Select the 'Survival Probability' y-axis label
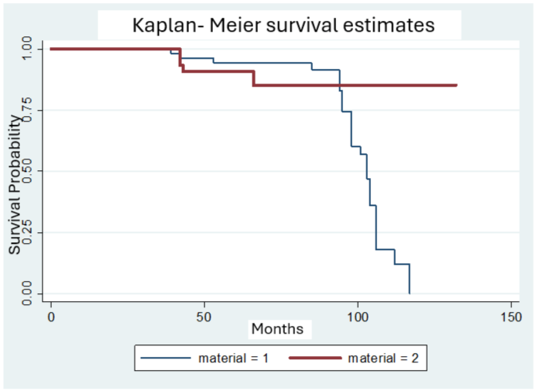 pos(14,185)
